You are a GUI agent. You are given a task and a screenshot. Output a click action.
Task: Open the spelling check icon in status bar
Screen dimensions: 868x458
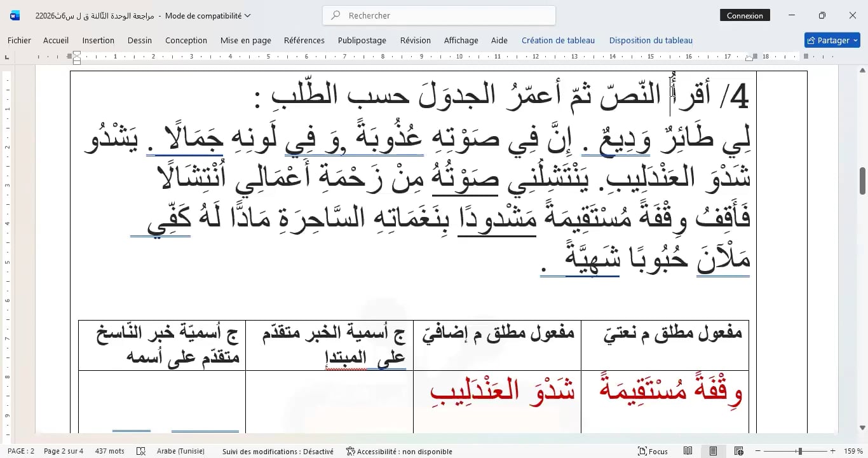point(141,451)
